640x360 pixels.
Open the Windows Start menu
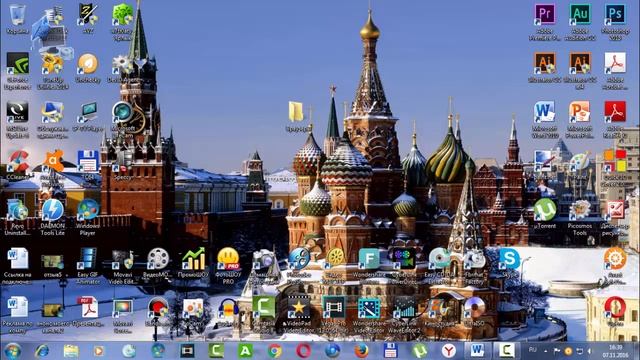pyautogui.click(x=13, y=351)
